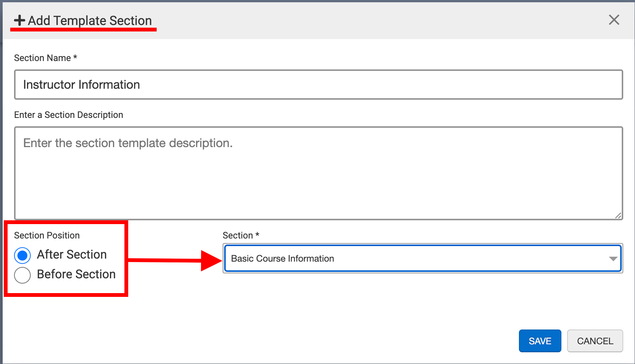Click the "Instructor Information" text in the name field

coord(82,85)
